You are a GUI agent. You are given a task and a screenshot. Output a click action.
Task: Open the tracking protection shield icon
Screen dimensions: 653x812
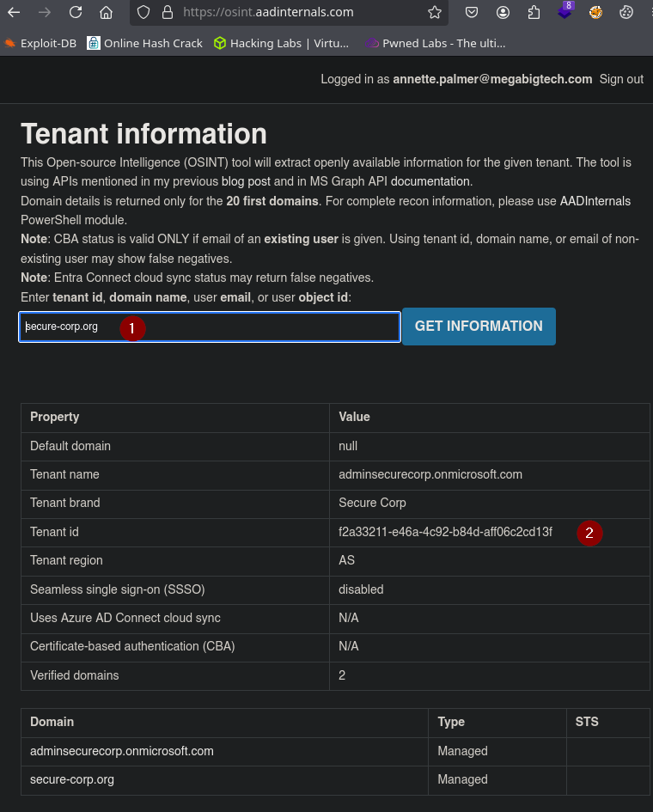(x=143, y=13)
